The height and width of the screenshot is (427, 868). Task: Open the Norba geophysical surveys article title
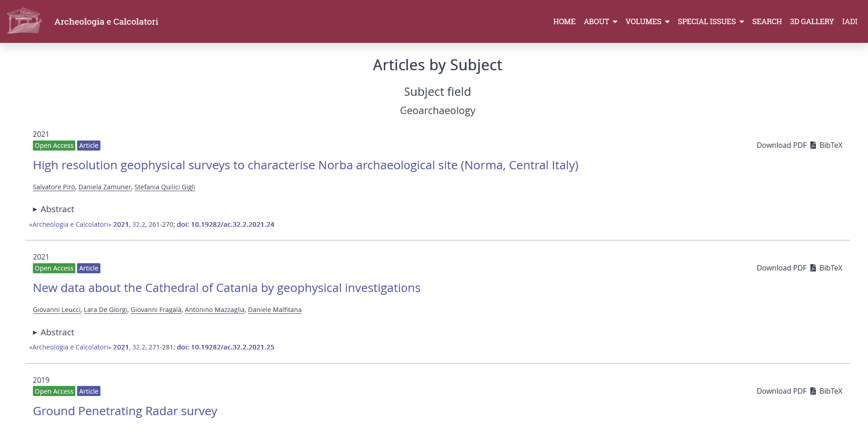(305, 165)
